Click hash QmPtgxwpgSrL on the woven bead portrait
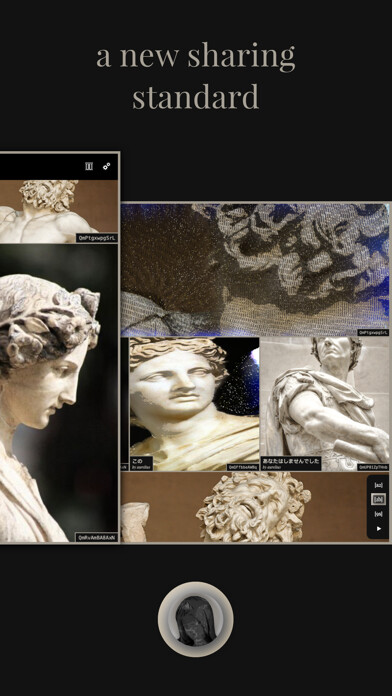The image size is (392, 696). coord(373,332)
